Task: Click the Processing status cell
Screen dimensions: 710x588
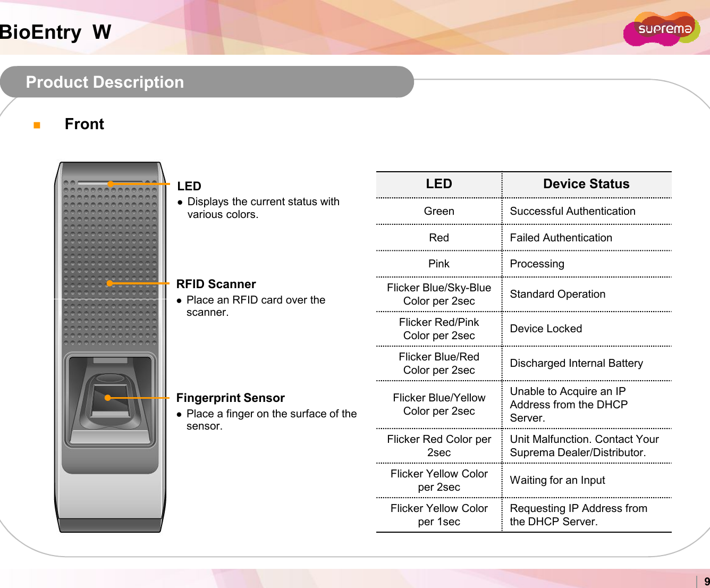Action: pyautogui.click(x=587, y=264)
